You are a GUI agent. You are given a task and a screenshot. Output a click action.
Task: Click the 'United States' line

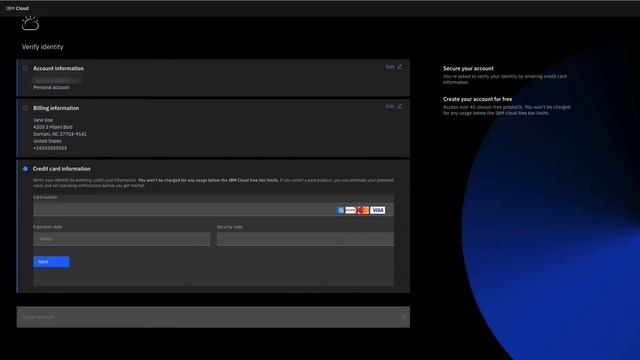[x=47, y=141]
